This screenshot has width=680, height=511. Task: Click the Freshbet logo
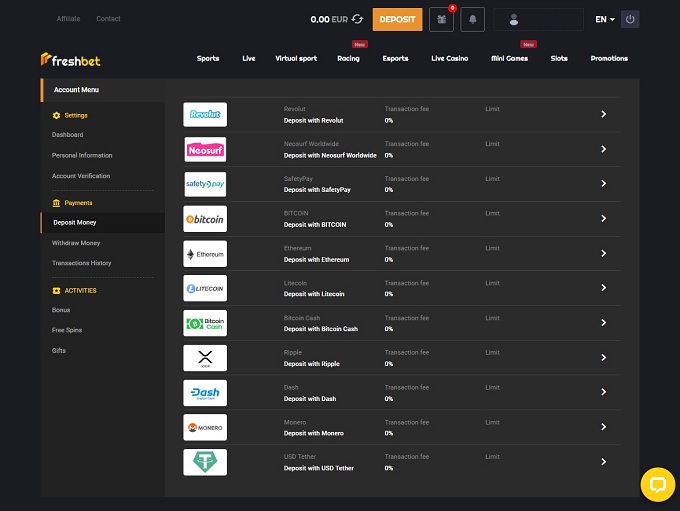click(x=71, y=59)
